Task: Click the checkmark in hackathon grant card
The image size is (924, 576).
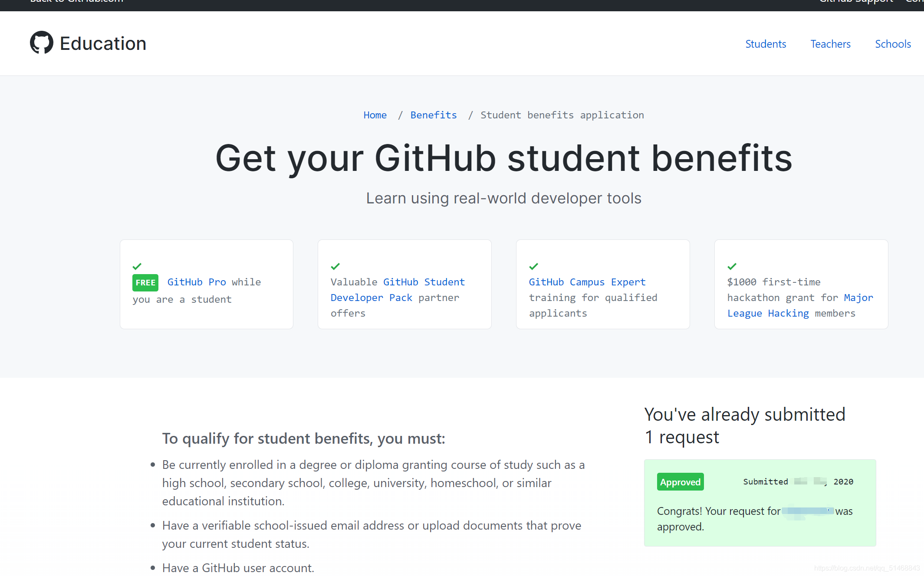Action: 732,266
